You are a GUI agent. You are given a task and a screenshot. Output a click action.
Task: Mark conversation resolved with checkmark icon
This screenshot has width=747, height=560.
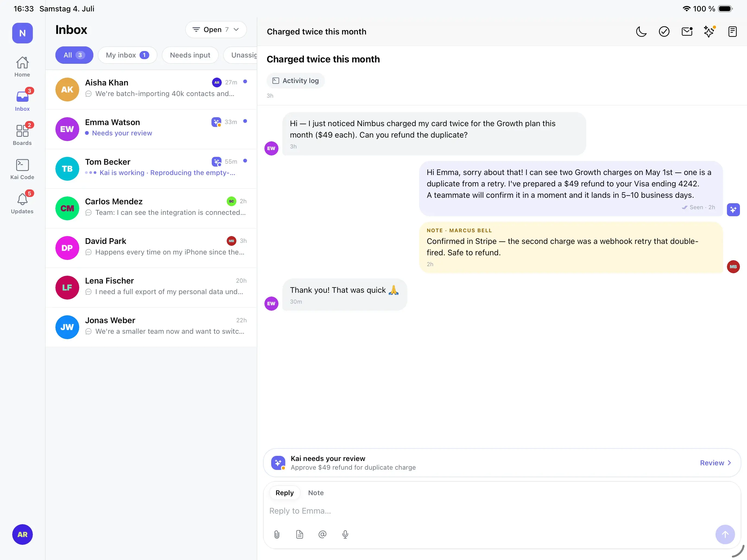664,32
